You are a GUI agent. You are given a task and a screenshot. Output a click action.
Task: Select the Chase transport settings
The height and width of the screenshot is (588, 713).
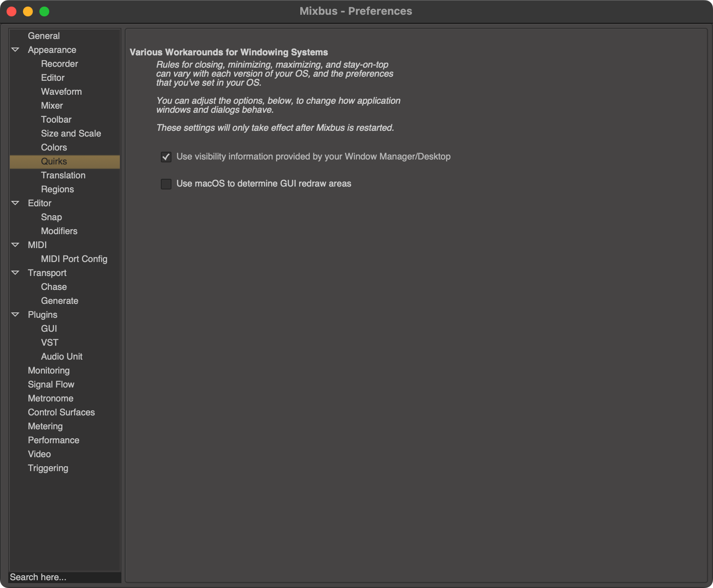[54, 287]
